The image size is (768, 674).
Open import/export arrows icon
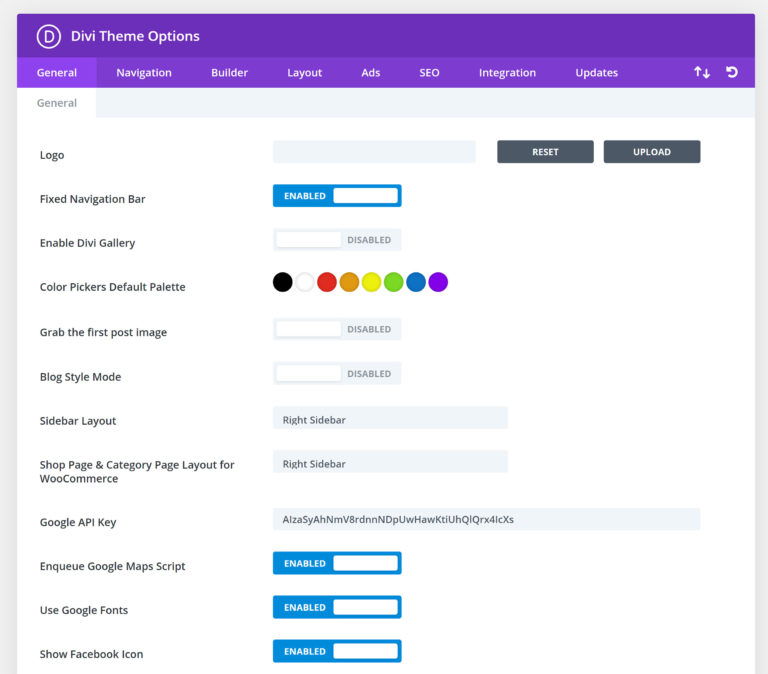(702, 72)
